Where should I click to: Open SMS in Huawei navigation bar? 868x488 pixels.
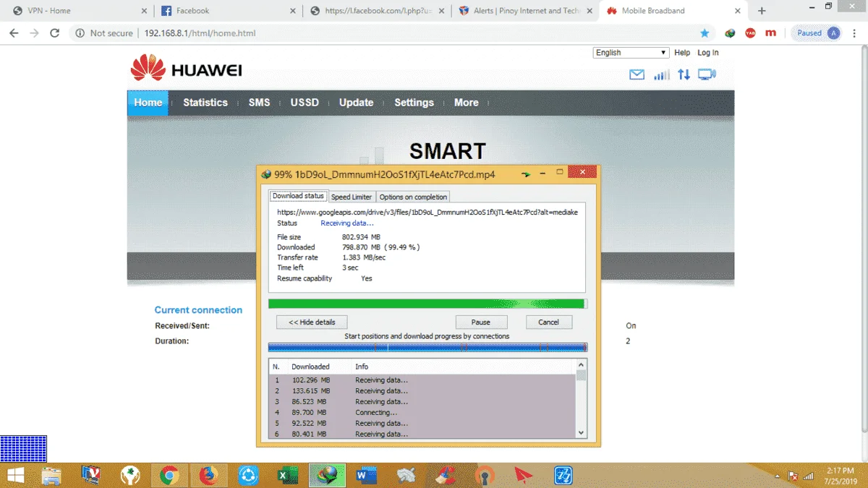click(x=259, y=103)
